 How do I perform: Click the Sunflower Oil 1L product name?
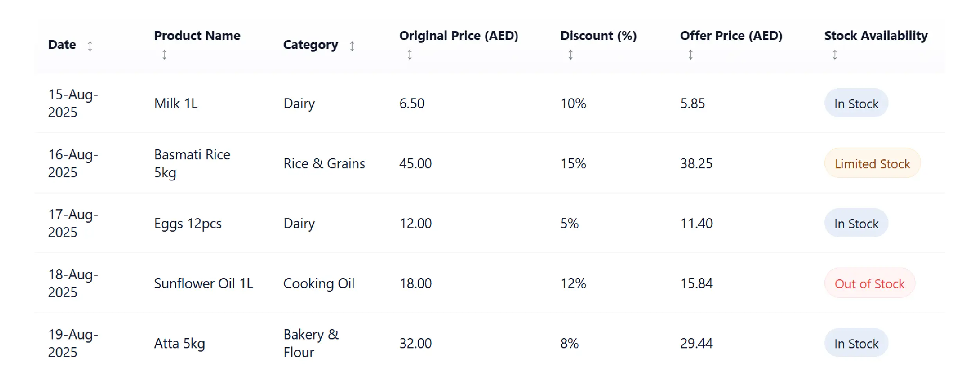203,284
